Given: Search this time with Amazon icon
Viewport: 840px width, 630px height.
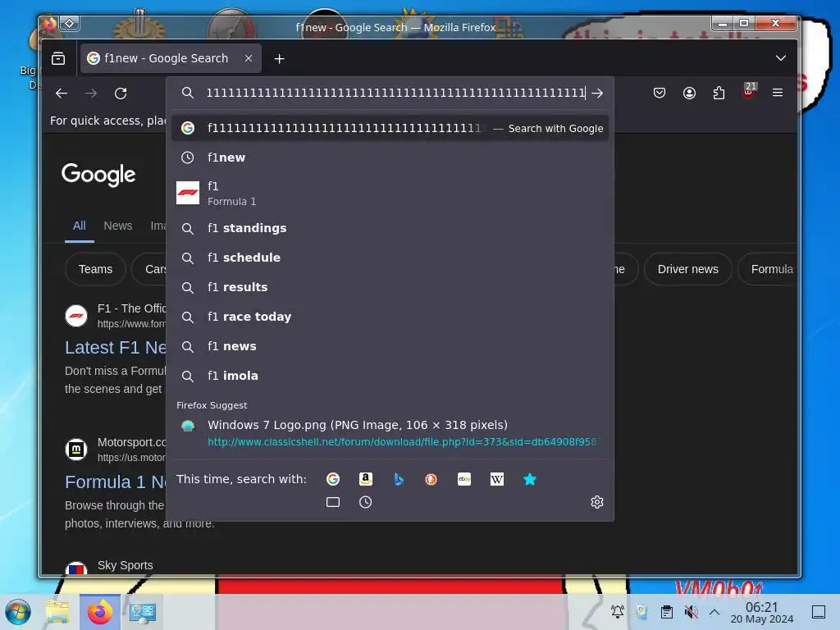Looking at the screenshot, I should (366, 479).
